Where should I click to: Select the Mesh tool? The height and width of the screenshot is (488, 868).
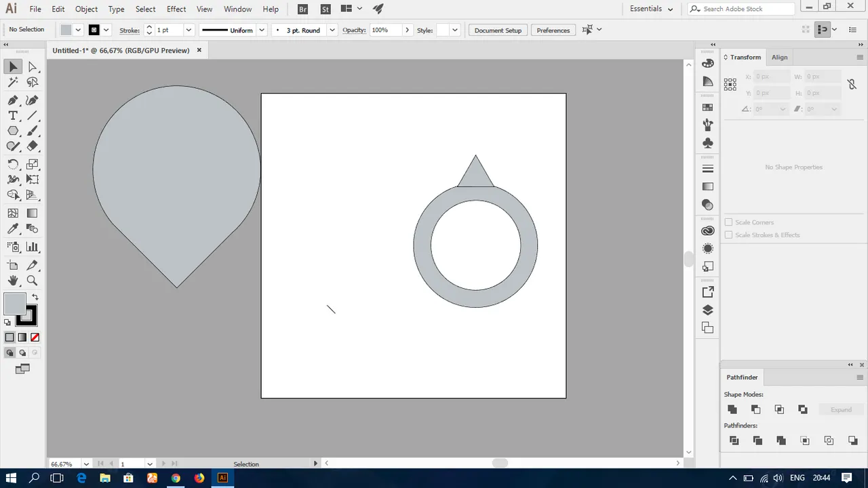(13, 213)
